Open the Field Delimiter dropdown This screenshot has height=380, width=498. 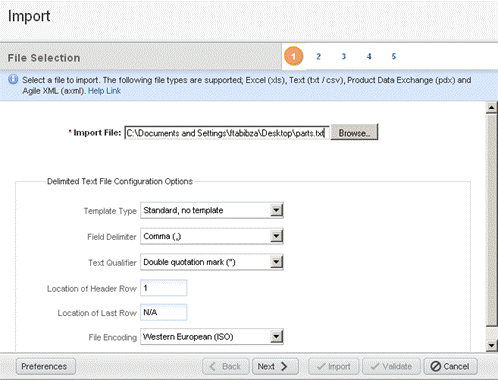coord(212,236)
